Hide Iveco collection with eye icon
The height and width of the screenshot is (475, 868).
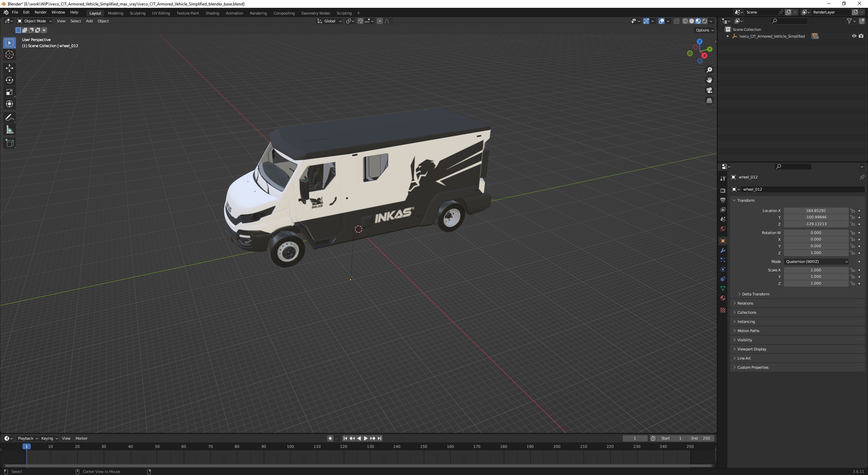854,36
